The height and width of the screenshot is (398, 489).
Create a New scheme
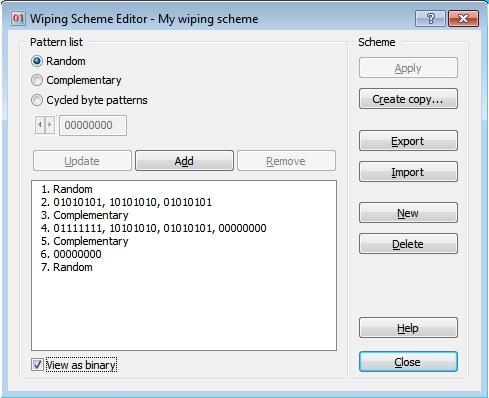tap(408, 213)
